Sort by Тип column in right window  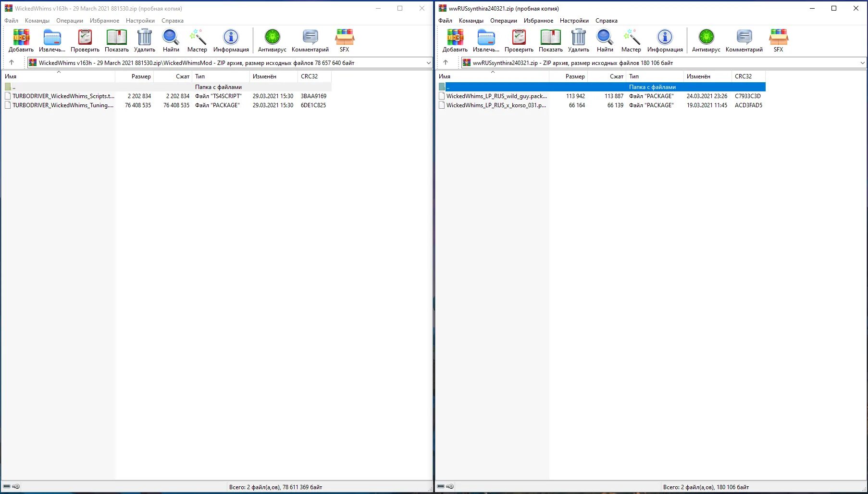pos(655,76)
